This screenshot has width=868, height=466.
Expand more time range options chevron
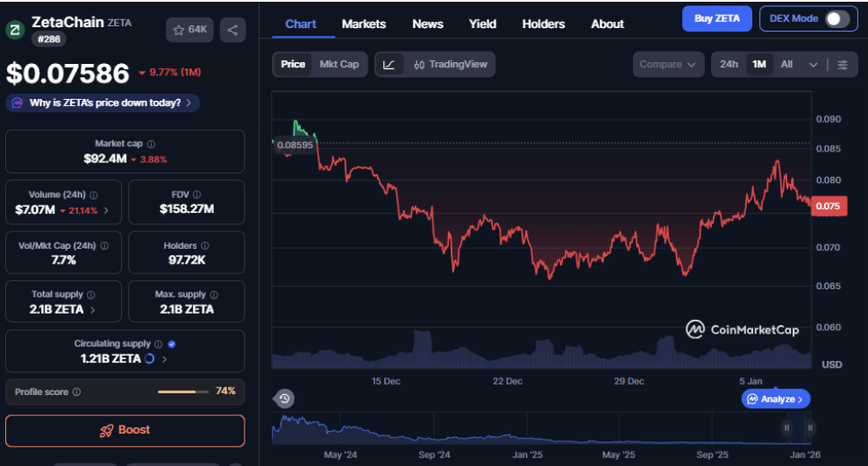coord(813,65)
